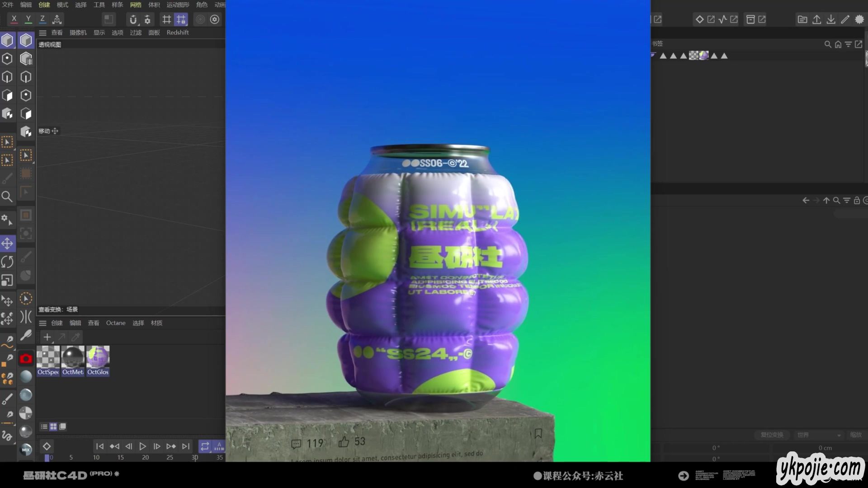Open material manager hamburger menu
This screenshot has height=488, width=868.
43,323
